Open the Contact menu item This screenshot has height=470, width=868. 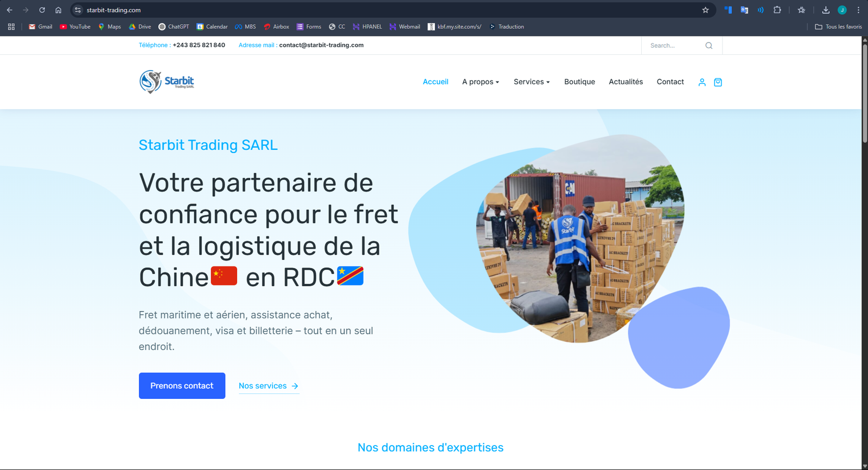(x=670, y=82)
